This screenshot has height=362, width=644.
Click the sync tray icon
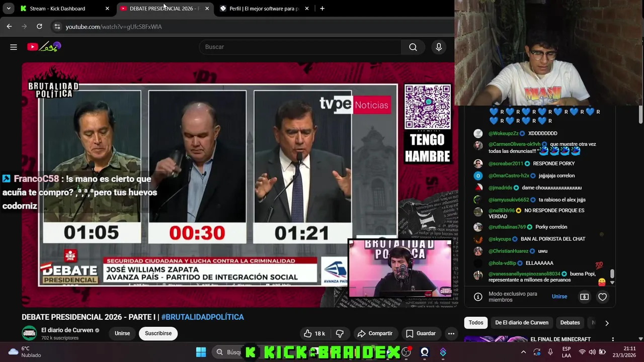(537, 352)
